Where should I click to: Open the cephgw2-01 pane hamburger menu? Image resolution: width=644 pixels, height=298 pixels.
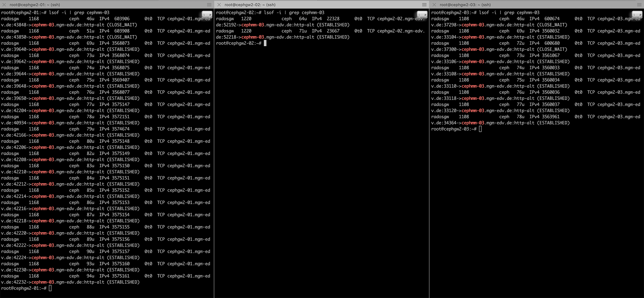point(209,5)
